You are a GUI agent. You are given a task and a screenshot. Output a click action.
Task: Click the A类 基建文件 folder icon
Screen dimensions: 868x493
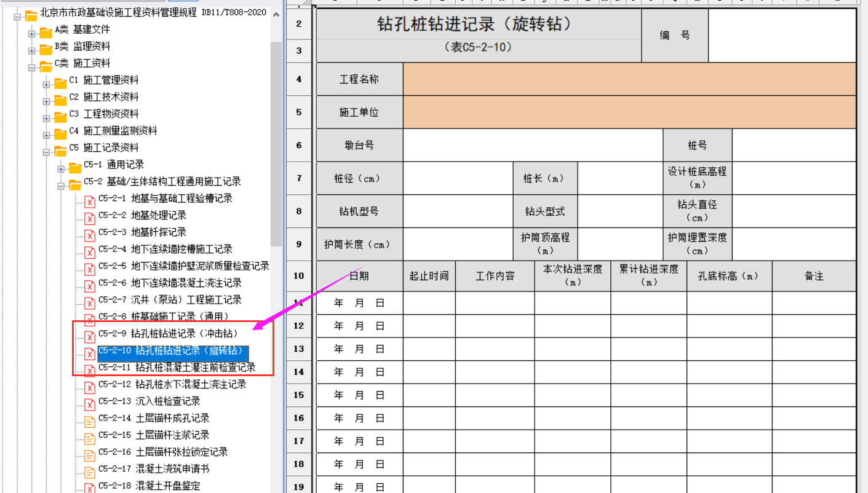click(46, 31)
